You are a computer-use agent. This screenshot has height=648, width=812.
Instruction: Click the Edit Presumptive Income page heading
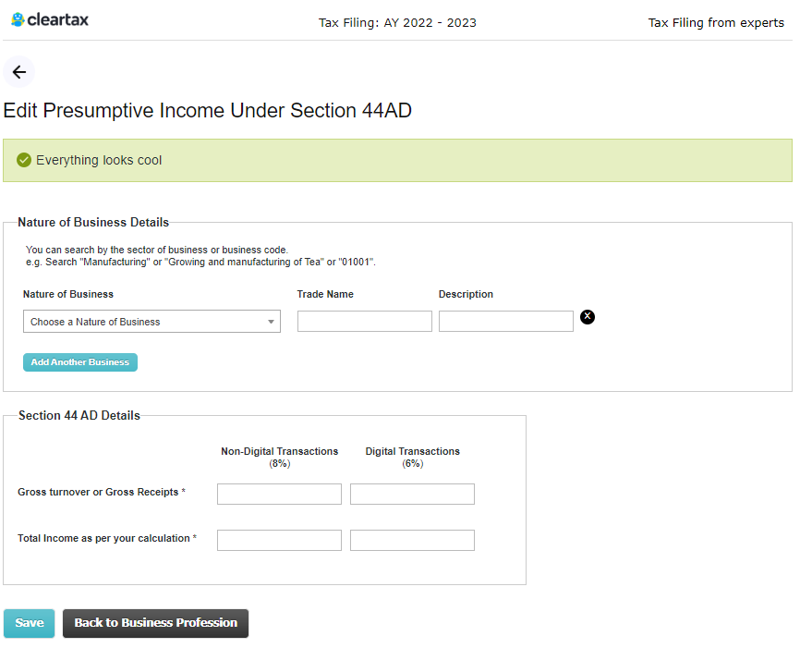[208, 111]
